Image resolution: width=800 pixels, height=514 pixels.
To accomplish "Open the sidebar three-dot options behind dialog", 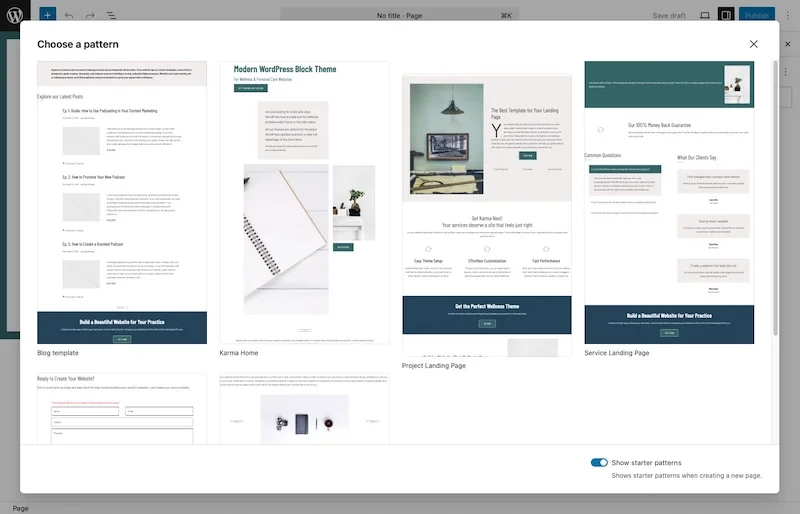I will (x=786, y=72).
